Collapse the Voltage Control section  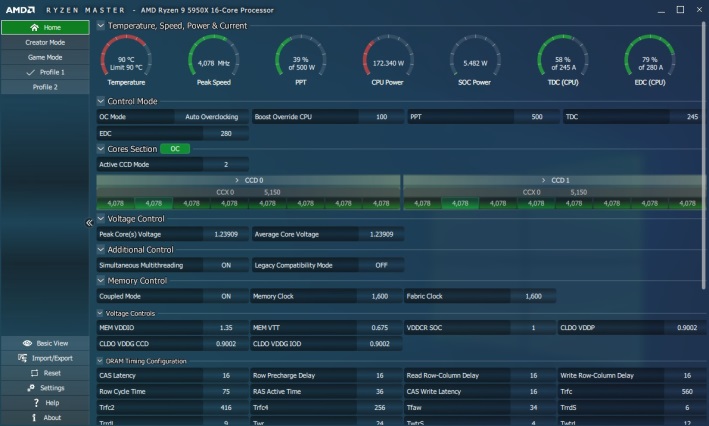point(100,218)
